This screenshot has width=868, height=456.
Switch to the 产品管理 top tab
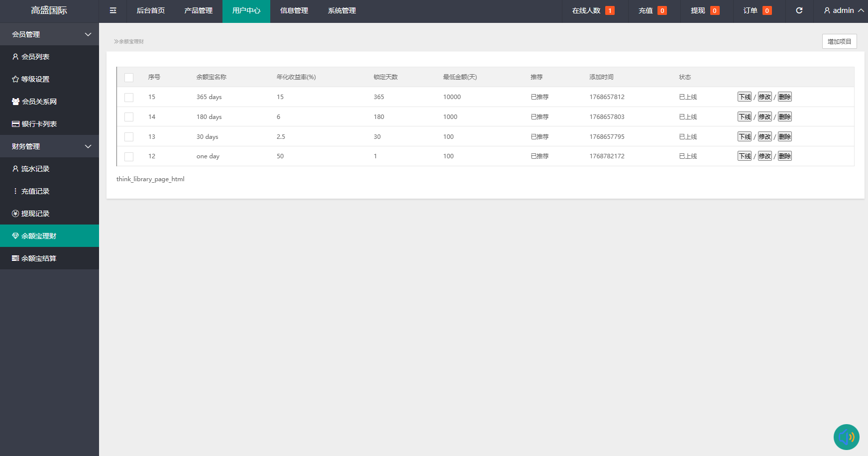coord(198,10)
